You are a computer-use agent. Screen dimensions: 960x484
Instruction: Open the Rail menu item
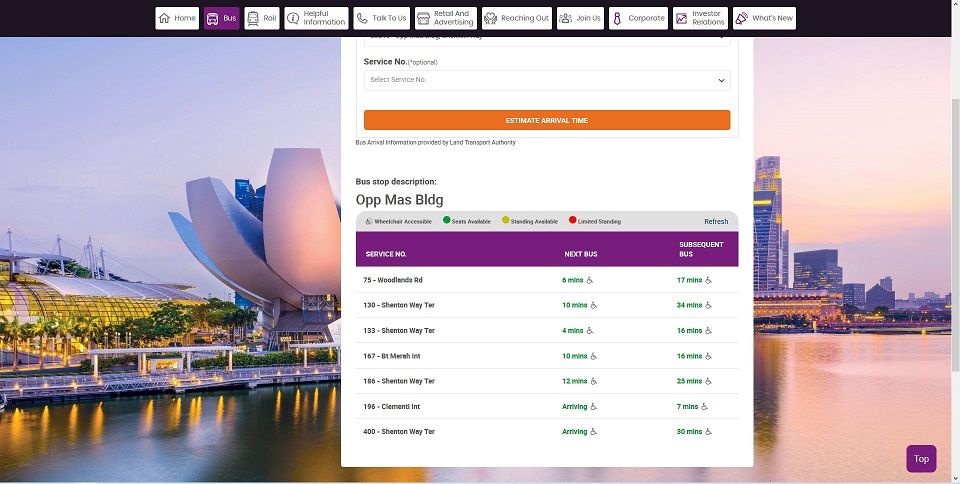(262, 18)
